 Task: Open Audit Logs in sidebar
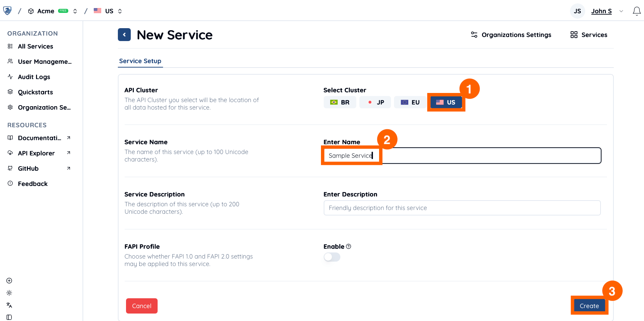(34, 77)
